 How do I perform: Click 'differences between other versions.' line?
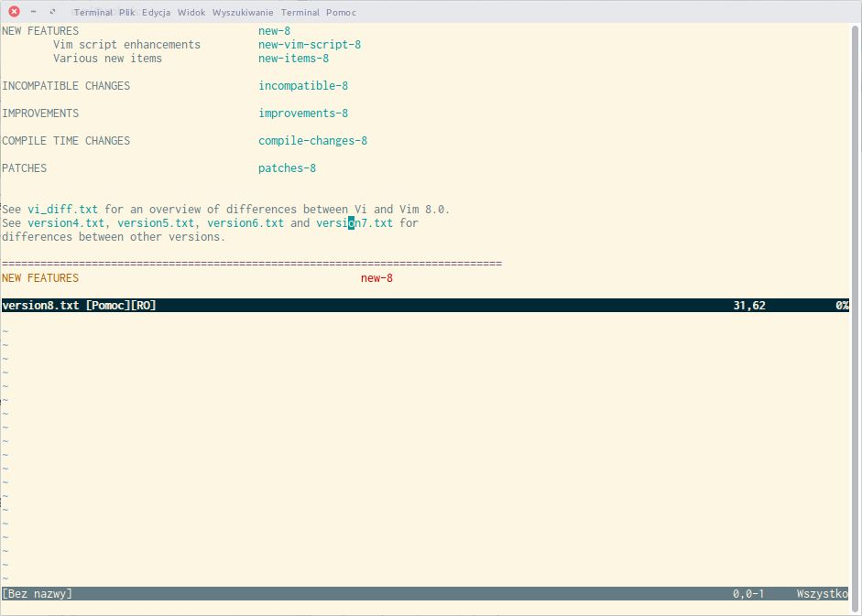click(114, 237)
